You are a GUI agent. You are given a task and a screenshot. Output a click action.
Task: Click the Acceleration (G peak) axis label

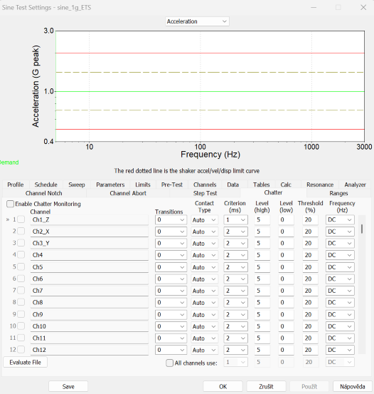(36, 86)
